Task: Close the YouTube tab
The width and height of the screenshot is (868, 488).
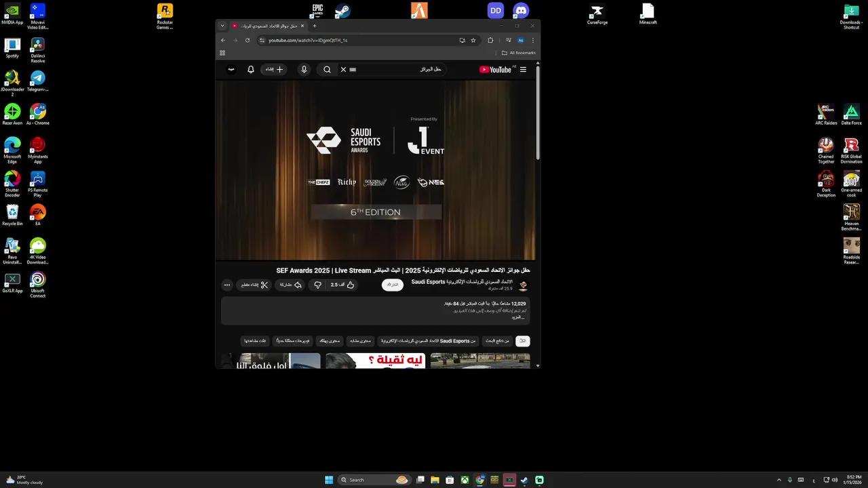Action: coord(302,26)
